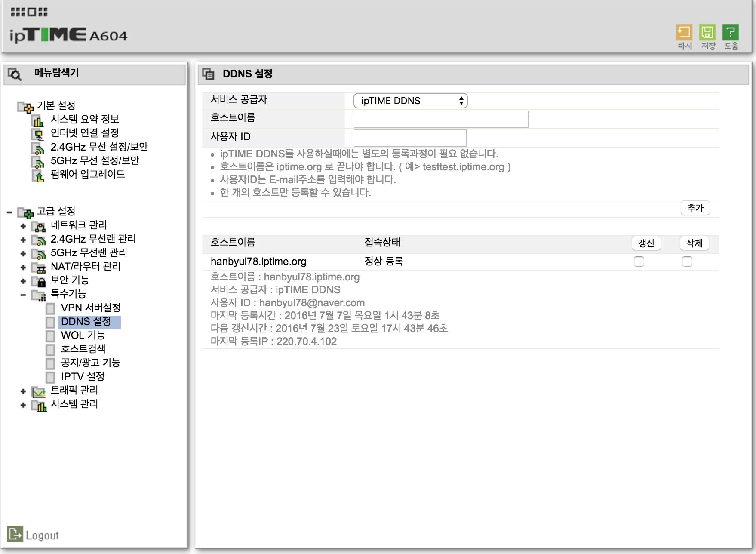The image size is (756, 554).
Task: Select the WOL 기능 menu item
Action: (x=83, y=335)
